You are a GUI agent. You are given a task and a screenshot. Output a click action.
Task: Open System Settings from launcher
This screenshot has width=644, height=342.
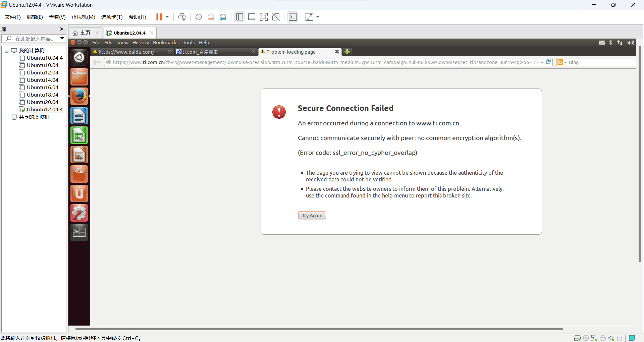coord(79,213)
